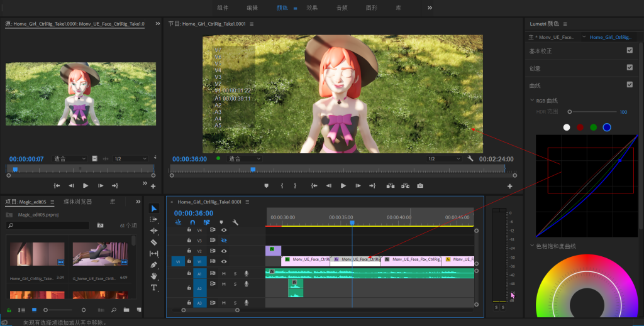
Task: Select the Type tool
Action: click(x=153, y=288)
